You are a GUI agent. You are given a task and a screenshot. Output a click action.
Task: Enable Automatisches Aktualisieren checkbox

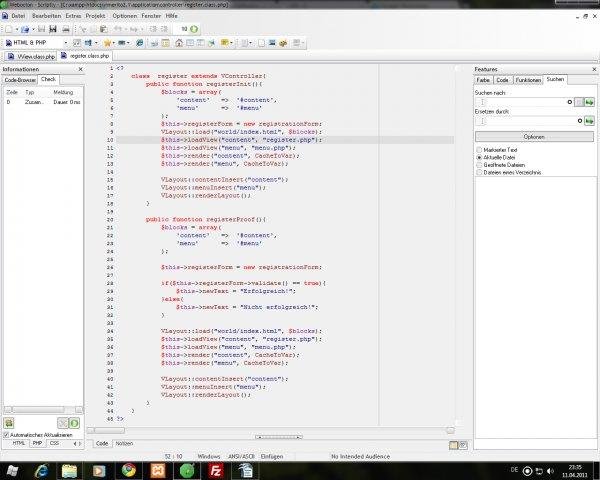coord(7,435)
